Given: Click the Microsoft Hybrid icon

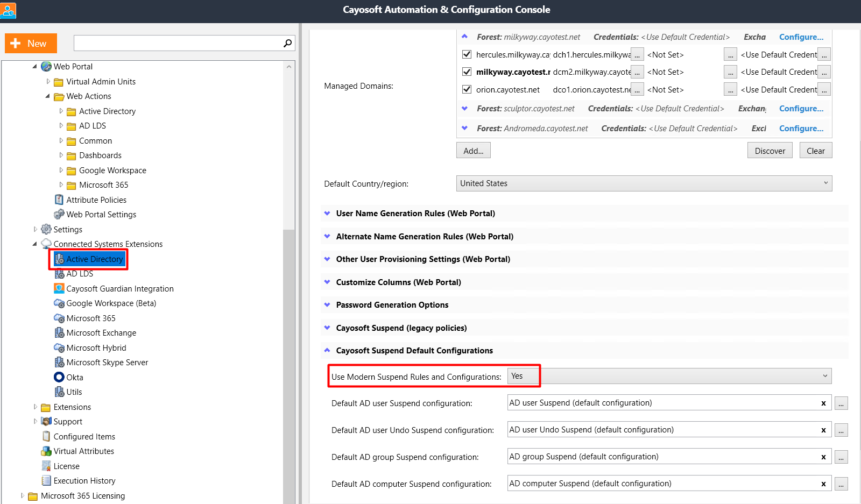Looking at the screenshot, I should tap(59, 347).
